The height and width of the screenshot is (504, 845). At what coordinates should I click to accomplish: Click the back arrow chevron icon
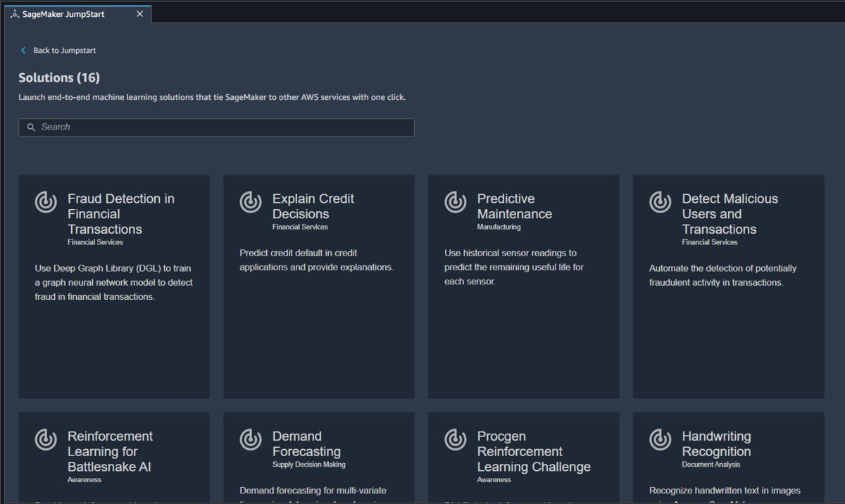pyautogui.click(x=23, y=51)
